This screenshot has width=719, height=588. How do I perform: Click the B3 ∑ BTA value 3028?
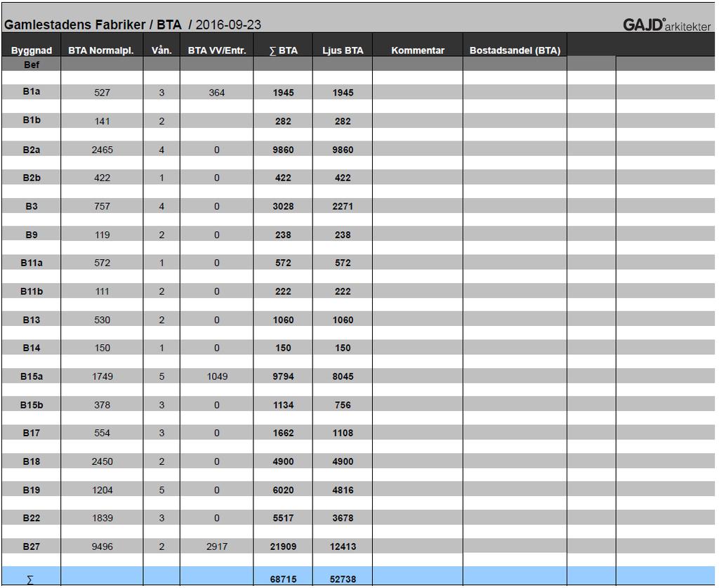284,207
